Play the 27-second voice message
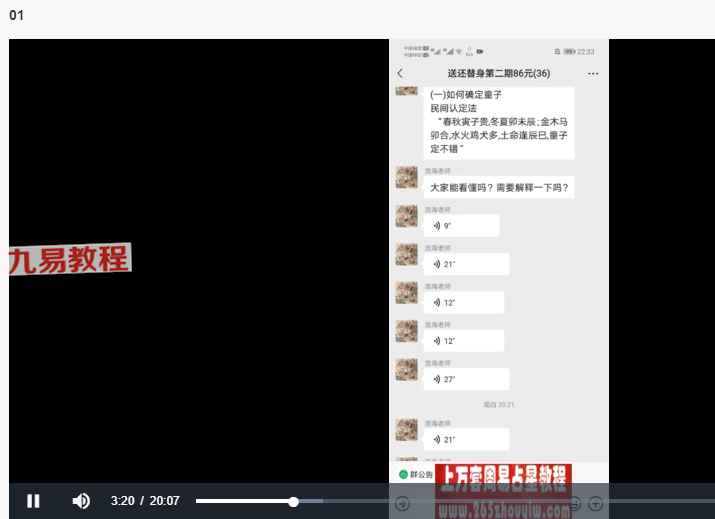Viewport: 715px width, 519px height. 466,379
